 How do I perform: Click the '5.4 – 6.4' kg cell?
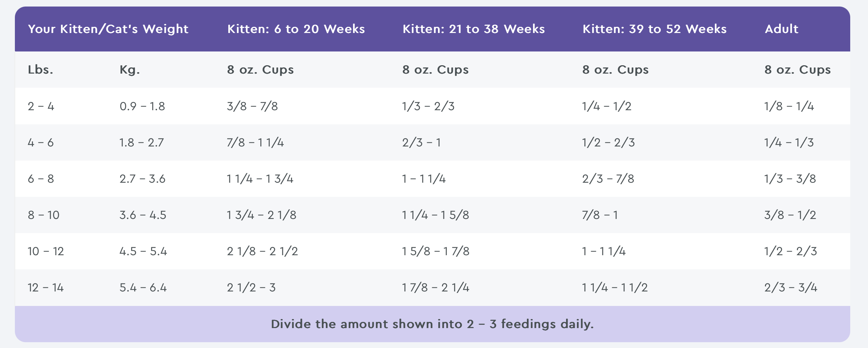point(143,287)
